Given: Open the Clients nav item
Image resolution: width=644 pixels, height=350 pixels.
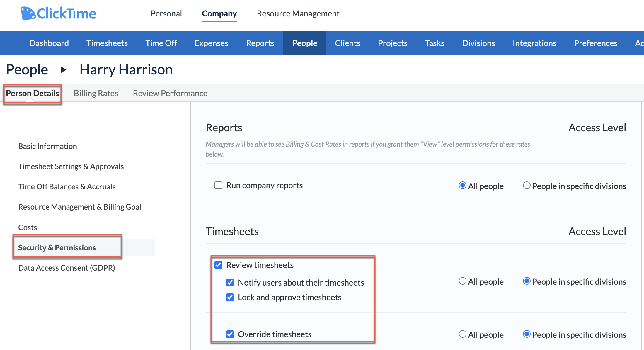Looking at the screenshot, I should (x=347, y=43).
